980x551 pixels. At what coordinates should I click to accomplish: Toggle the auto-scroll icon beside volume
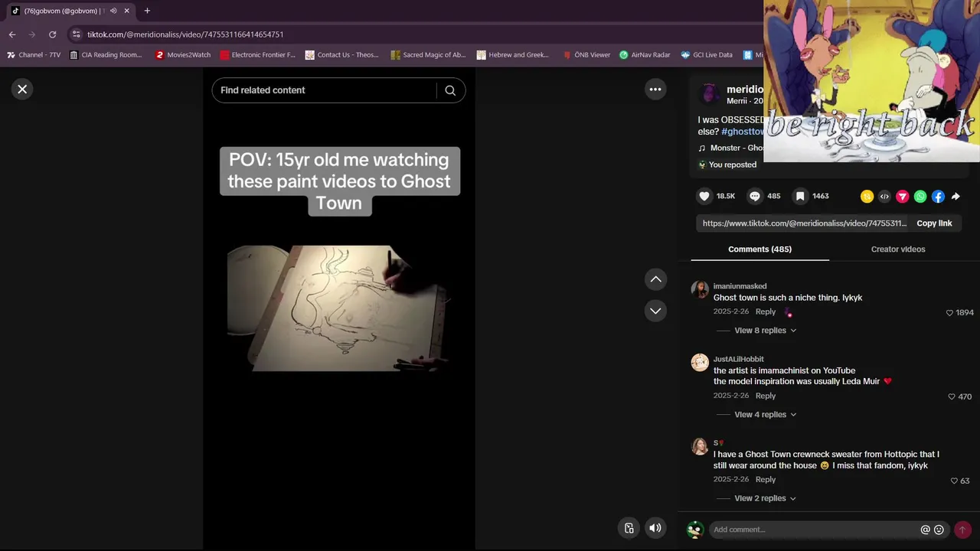click(629, 528)
